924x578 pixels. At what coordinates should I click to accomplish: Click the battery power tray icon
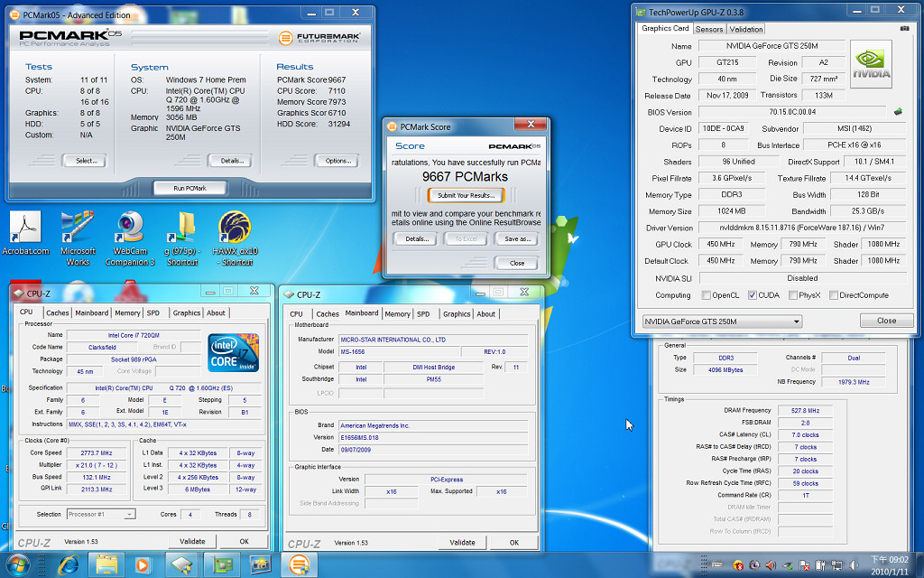coord(821,565)
